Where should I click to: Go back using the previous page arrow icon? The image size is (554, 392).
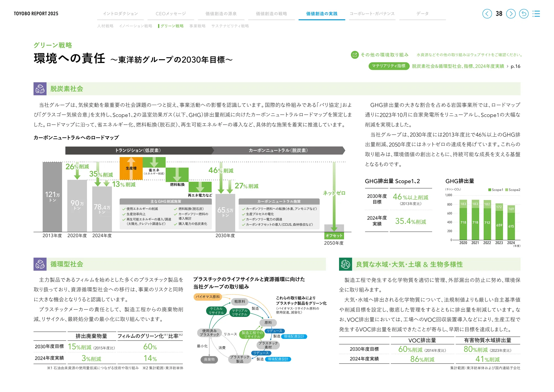point(488,13)
